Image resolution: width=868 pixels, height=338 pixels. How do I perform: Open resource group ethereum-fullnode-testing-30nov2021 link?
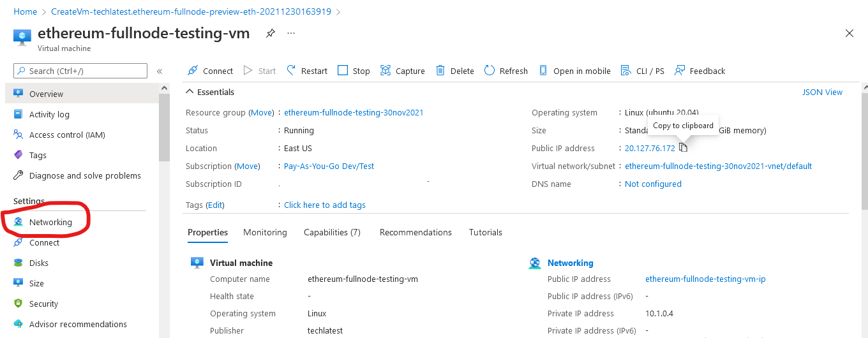pos(354,112)
